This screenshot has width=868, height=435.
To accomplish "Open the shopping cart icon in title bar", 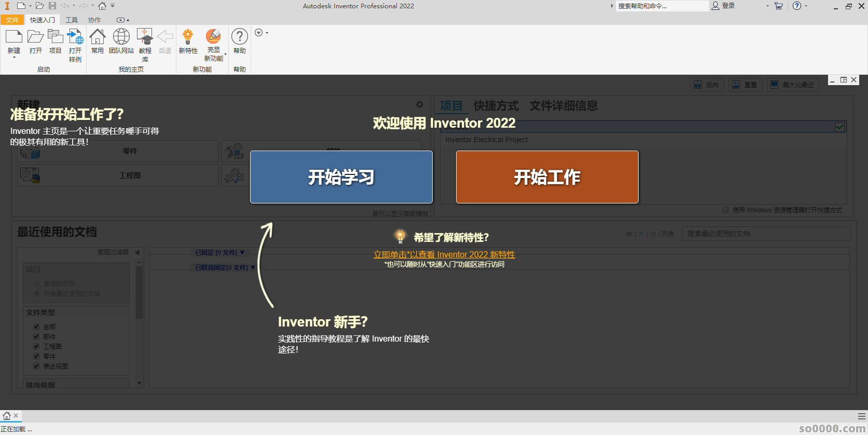I will point(778,6).
